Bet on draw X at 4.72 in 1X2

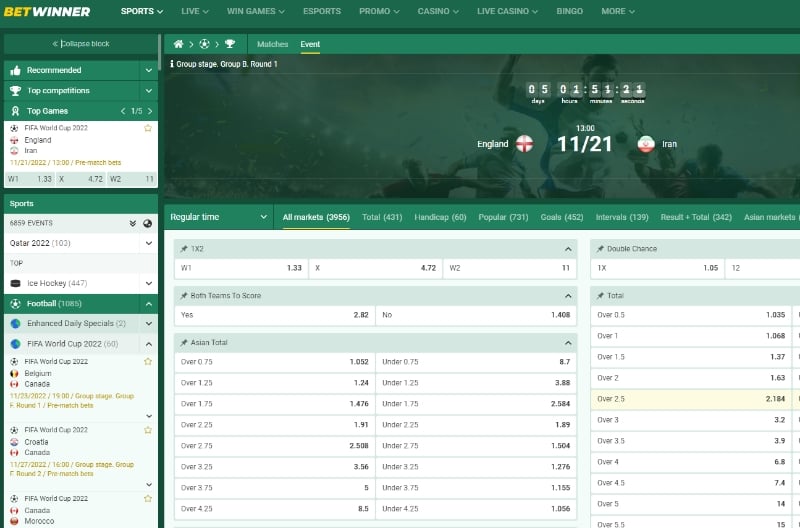[376, 268]
